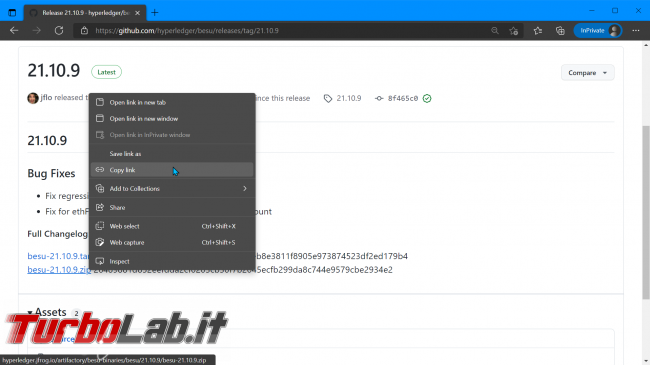Viewport: 650px width, 365px height.
Task: Click the Full Changelog text
Action: pyautogui.click(x=58, y=234)
